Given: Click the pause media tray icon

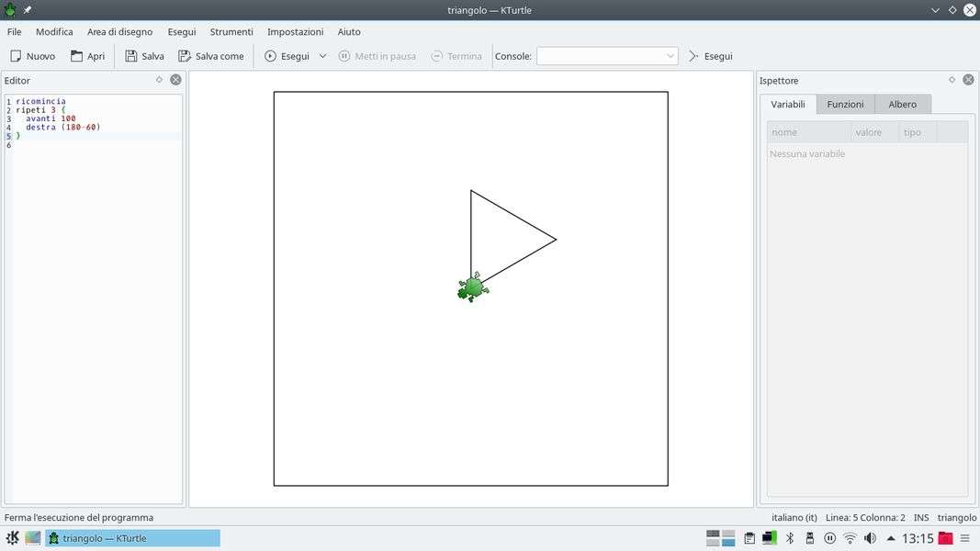Looking at the screenshot, I should click(830, 538).
